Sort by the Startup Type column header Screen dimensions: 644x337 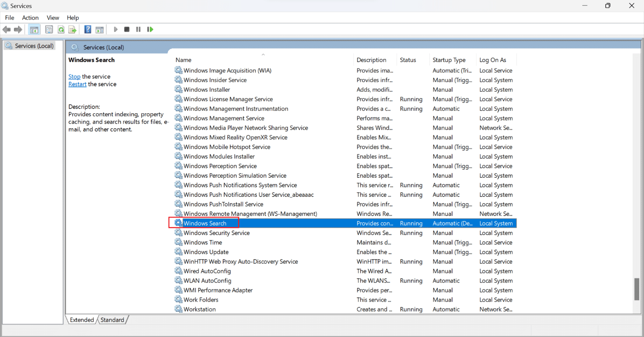[x=453, y=60]
